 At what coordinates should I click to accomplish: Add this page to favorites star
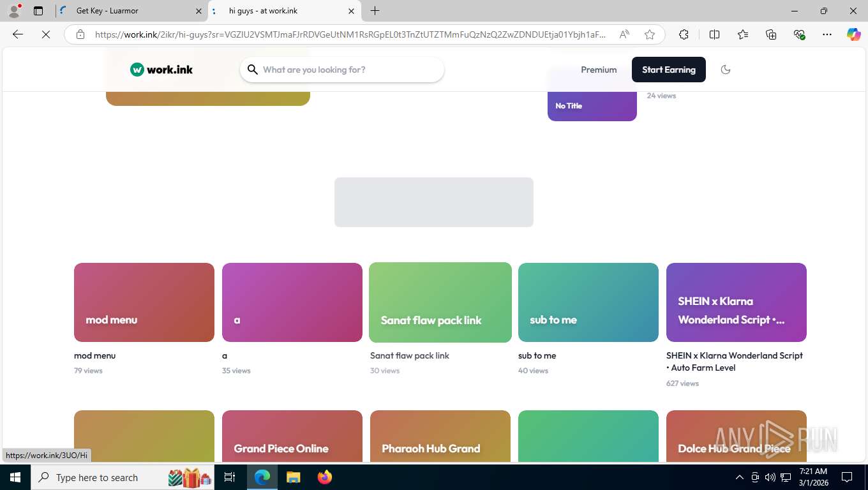click(x=650, y=34)
